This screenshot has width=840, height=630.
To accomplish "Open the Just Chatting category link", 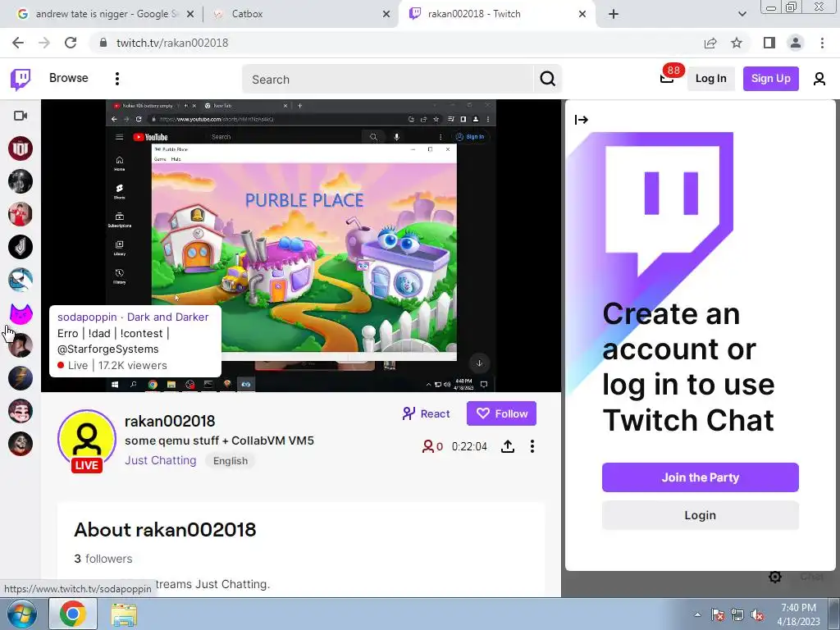I will (161, 461).
